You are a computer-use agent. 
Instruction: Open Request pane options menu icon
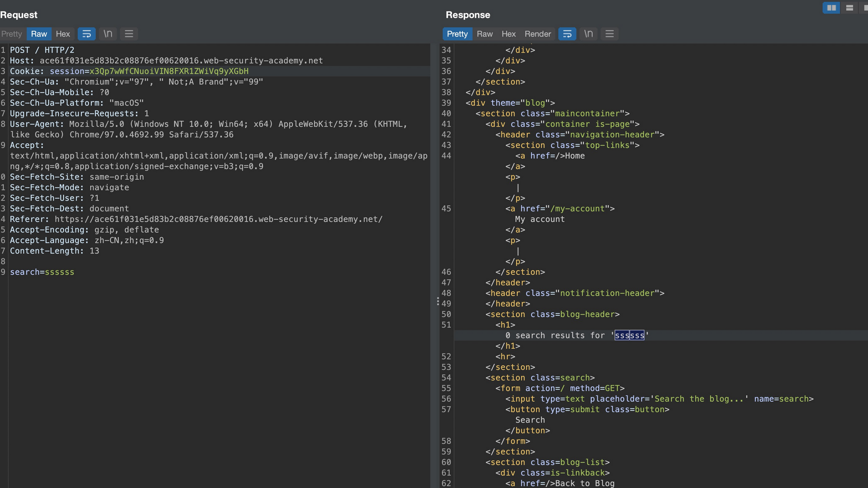click(x=129, y=34)
